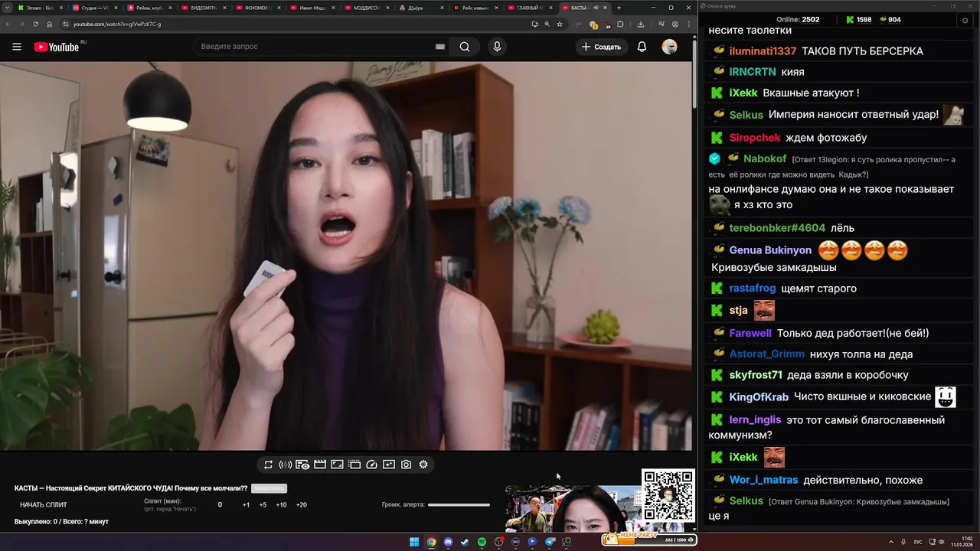Screen dimensions: 980x551
Task: Click username iluminati1337 in chat
Action: [763, 51]
